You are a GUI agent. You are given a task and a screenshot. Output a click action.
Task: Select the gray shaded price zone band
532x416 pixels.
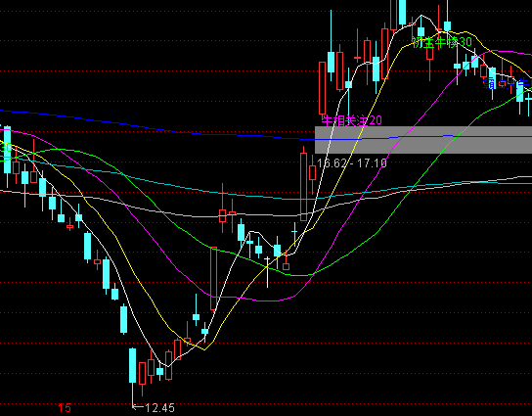(x=423, y=140)
